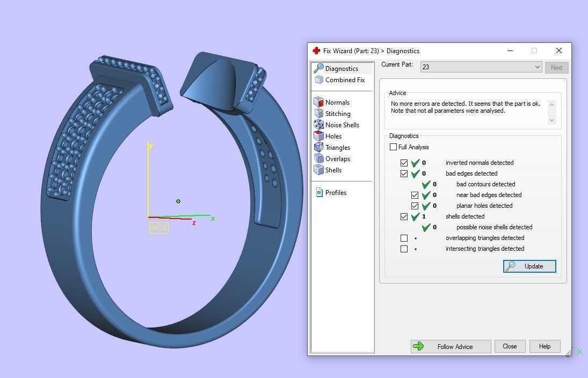This screenshot has width=588, height=378.
Task: Enable overlapping triangles detected checkbox
Action: point(404,238)
